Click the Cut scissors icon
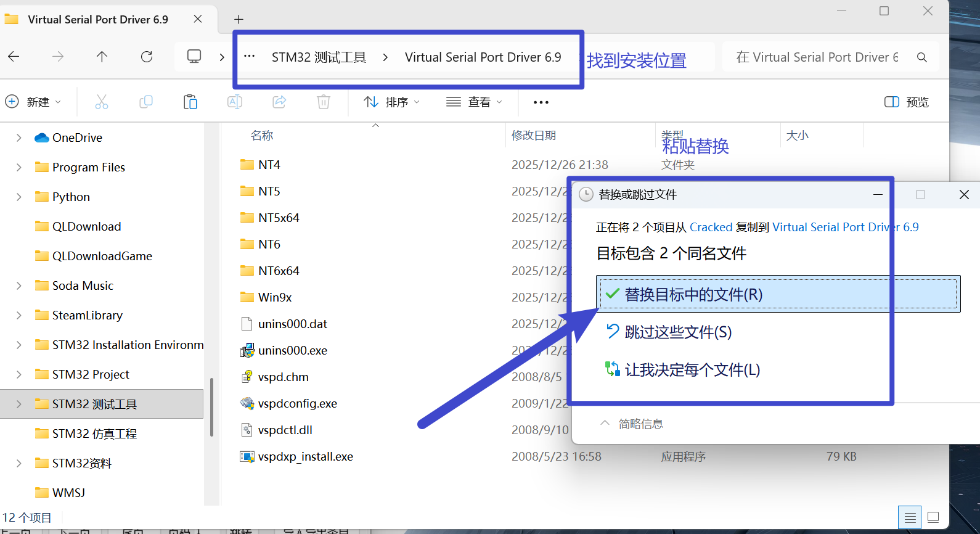 click(102, 102)
